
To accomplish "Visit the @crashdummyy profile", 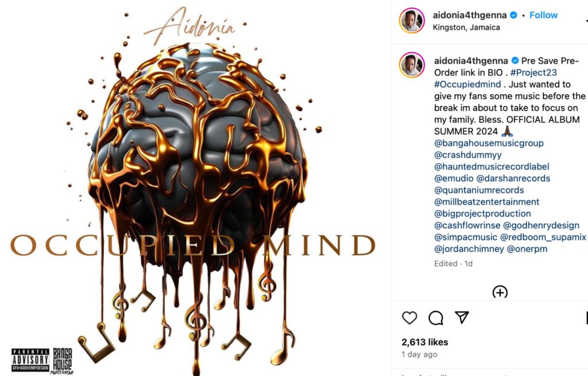I will point(467,155).
